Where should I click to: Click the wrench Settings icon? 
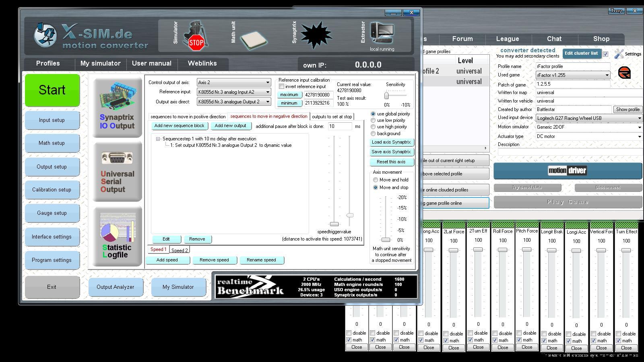619,54
